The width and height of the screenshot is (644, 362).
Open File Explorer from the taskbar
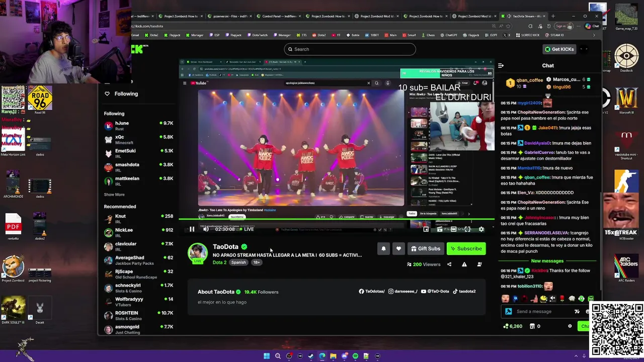click(333, 356)
